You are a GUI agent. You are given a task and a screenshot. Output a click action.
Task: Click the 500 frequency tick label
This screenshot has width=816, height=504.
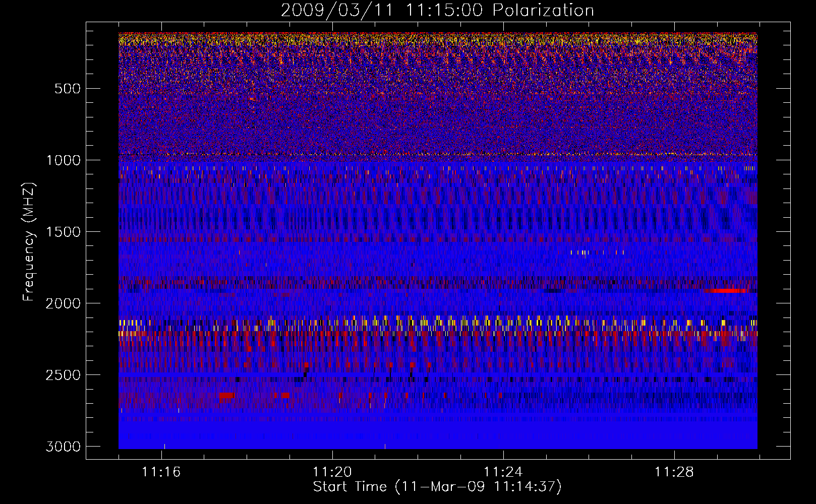(x=68, y=89)
